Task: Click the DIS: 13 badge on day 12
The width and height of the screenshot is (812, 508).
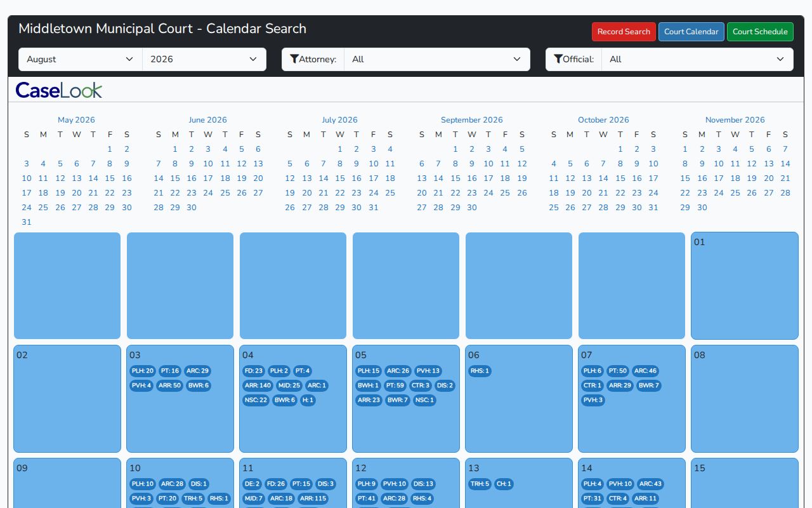Action: pyautogui.click(x=423, y=484)
